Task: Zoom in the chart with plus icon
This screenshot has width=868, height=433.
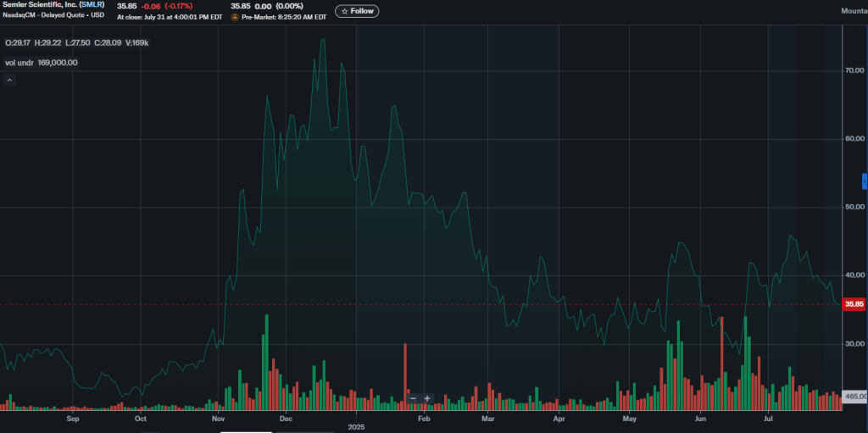Action: (x=427, y=398)
